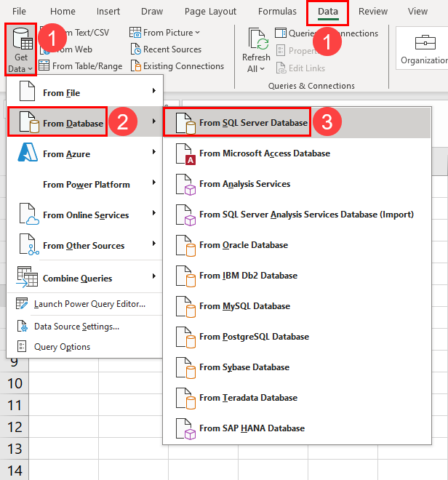Switch to the Draw tab
The width and height of the screenshot is (448, 480).
152,12
